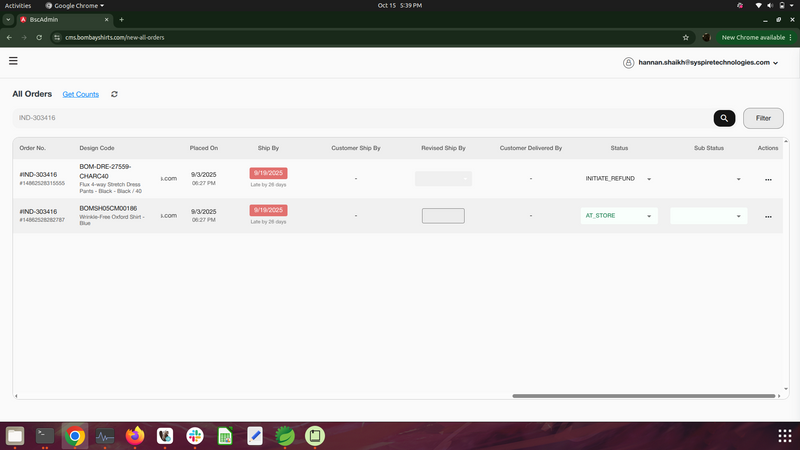Expand the AT_STORE status dropdown

coord(618,216)
